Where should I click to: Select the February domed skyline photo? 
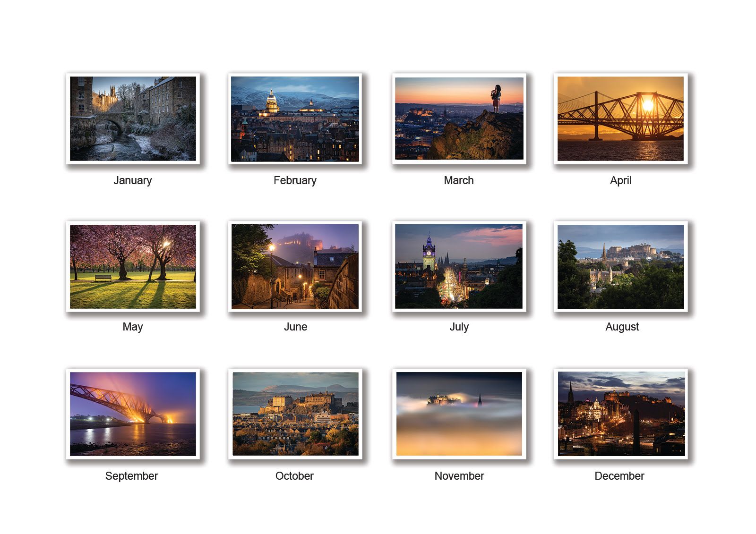(295, 119)
